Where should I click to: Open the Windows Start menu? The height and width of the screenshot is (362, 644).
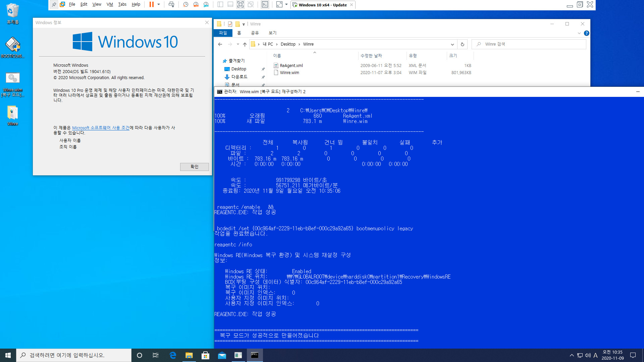8,355
